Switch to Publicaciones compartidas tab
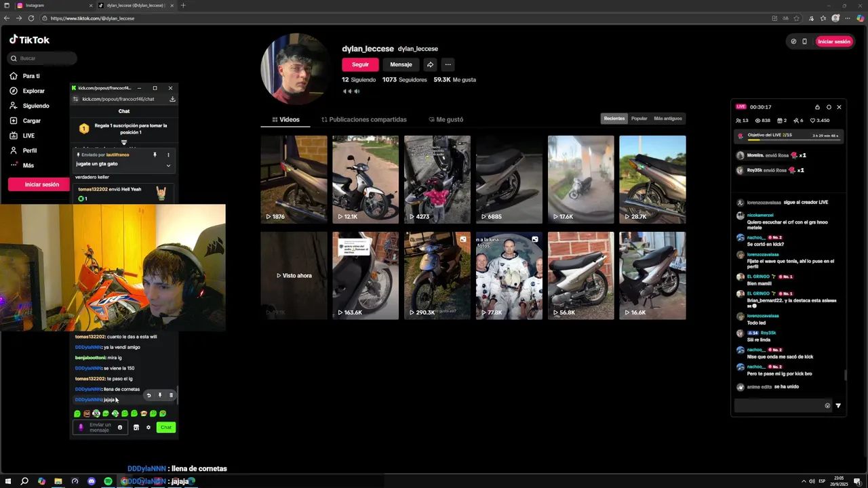868x488 pixels. (x=364, y=119)
